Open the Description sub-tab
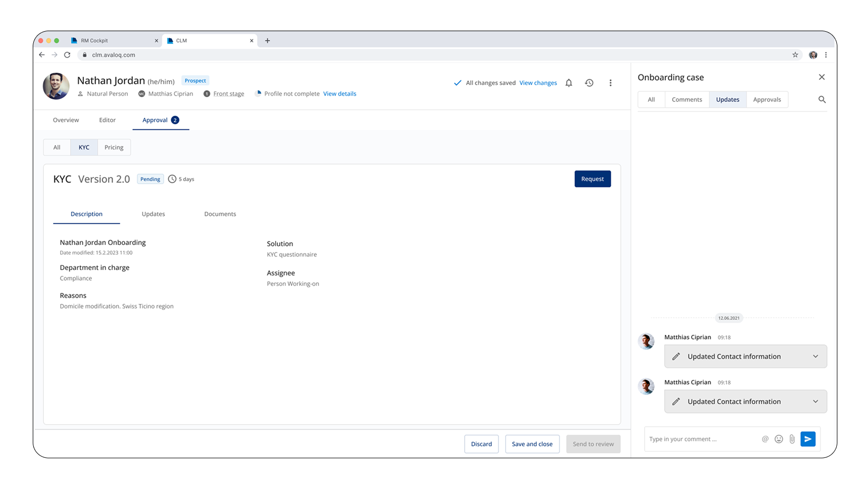This screenshot has width=868, height=489. [x=87, y=214]
